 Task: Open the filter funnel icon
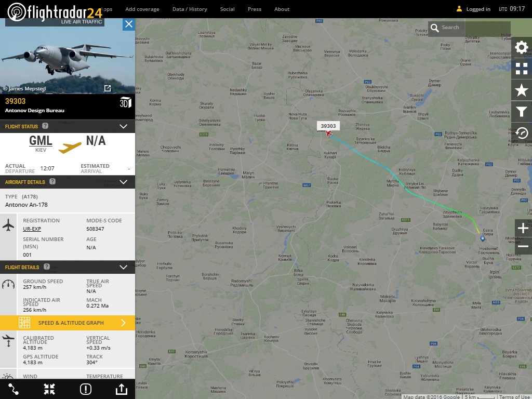click(x=522, y=112)
